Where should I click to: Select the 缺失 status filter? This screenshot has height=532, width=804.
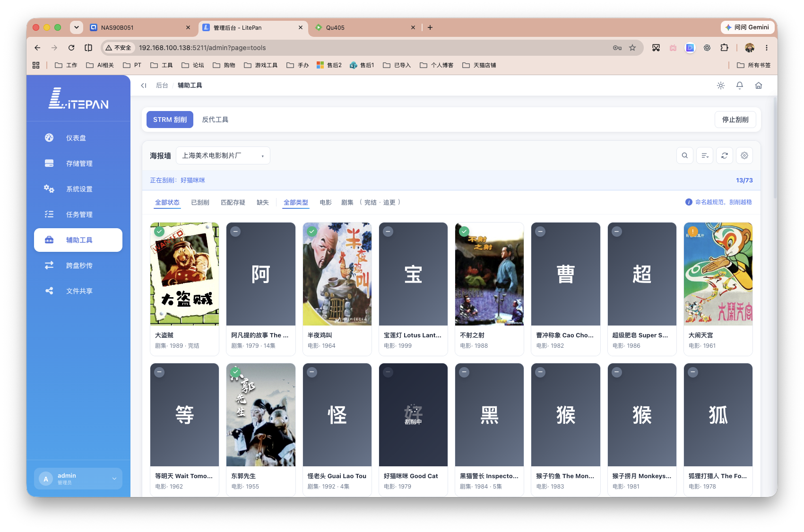(262, 202)
